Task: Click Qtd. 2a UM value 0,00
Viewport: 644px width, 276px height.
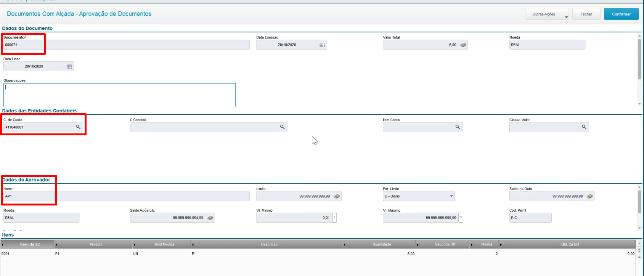Action: pos(631,254)
